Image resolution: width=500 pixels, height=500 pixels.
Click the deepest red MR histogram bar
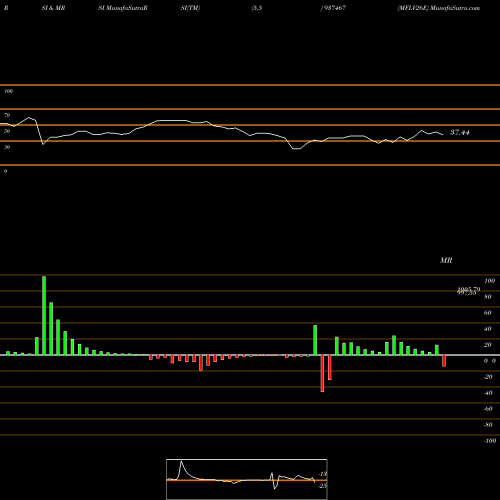point(322,373)
